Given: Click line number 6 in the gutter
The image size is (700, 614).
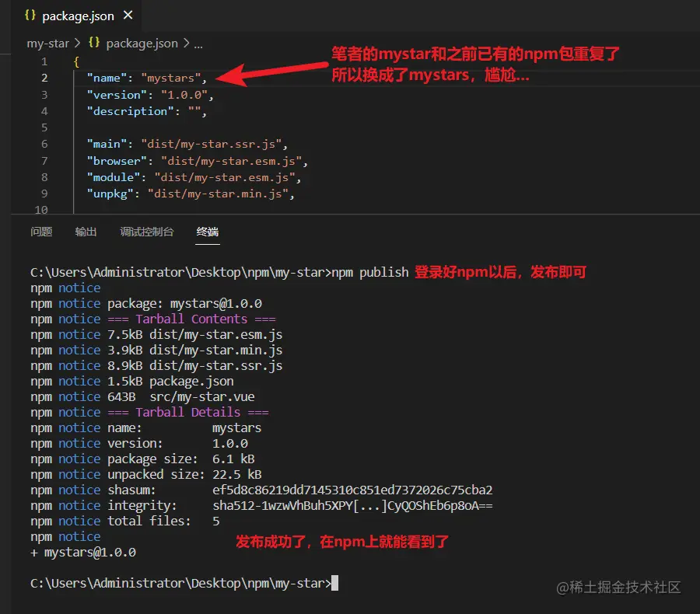Looking at the screenshot, I should pos(44,144).
